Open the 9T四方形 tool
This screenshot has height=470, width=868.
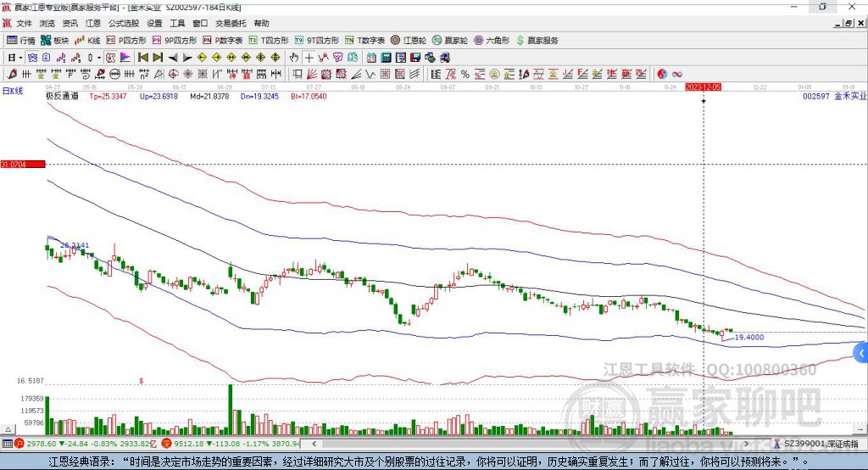click(x=317, y=41)
